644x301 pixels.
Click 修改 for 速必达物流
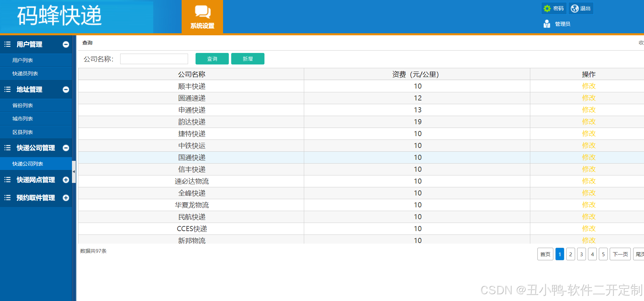[x=589, y=181]
